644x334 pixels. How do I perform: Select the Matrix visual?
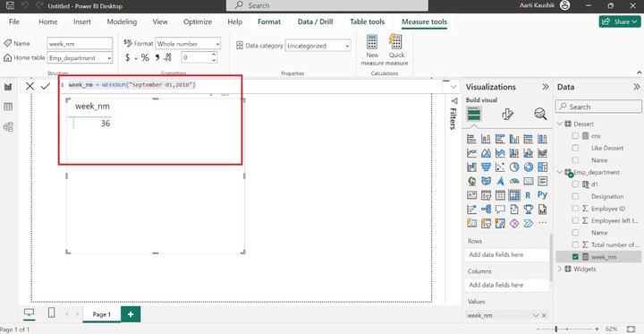point(514,195)
